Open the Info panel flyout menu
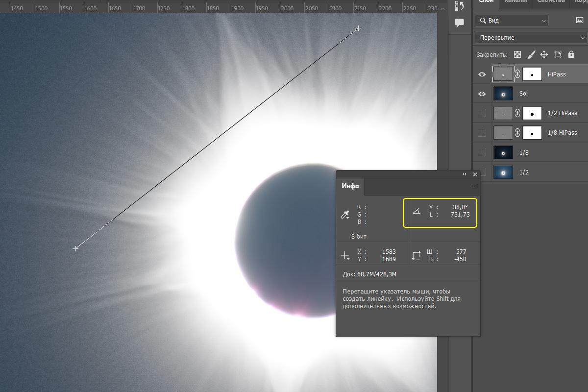 tap(474, 187)
